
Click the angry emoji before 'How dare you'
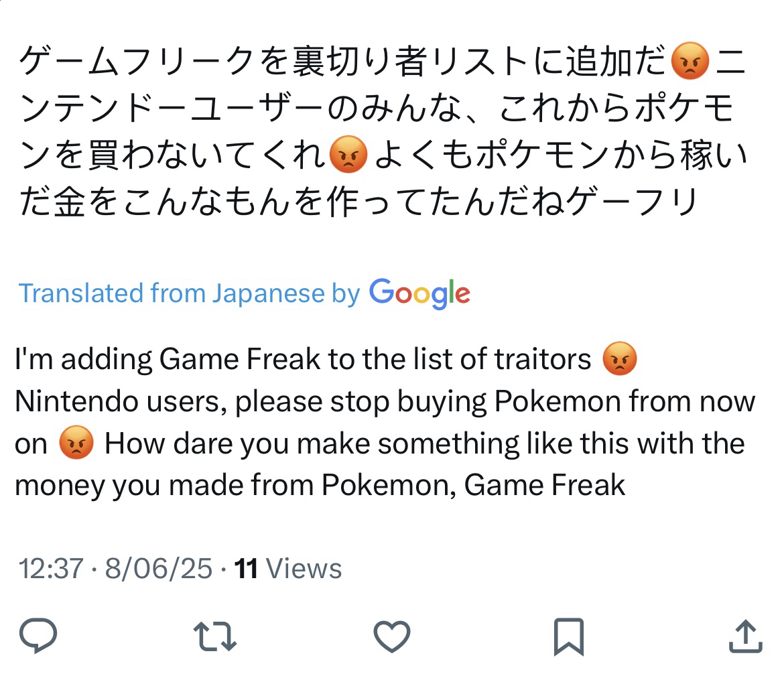[x=76, y=443]
